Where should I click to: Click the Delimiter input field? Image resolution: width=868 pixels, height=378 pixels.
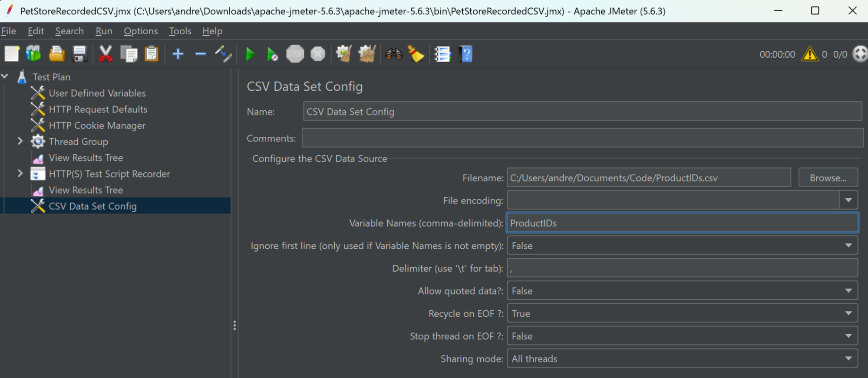point(682,268)
